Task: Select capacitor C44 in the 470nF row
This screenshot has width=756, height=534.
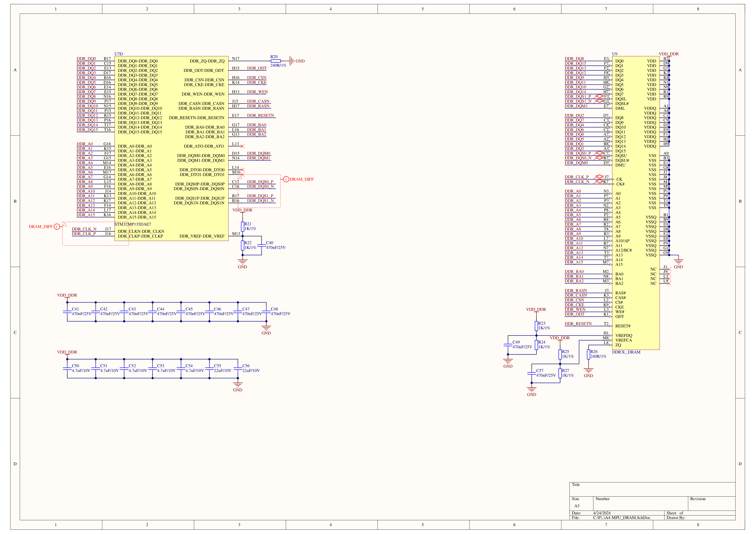Action: [x=152, y=311]
